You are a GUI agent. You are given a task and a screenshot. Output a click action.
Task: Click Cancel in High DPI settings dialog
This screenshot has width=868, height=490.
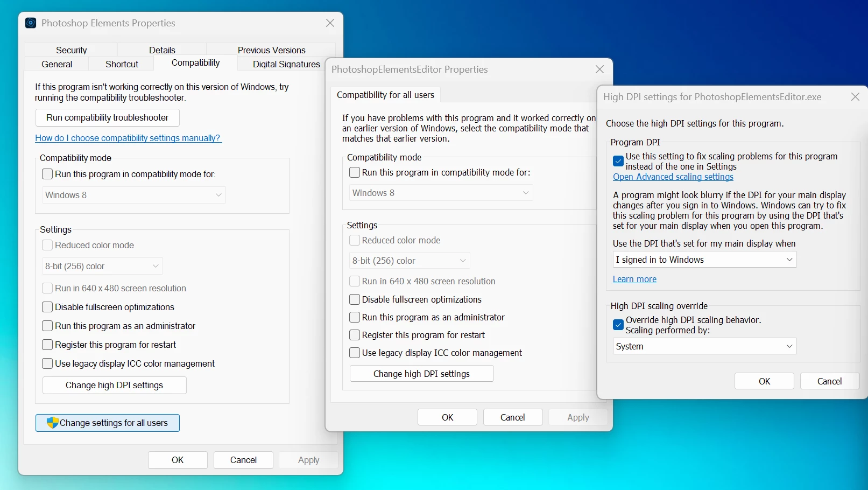829,381
